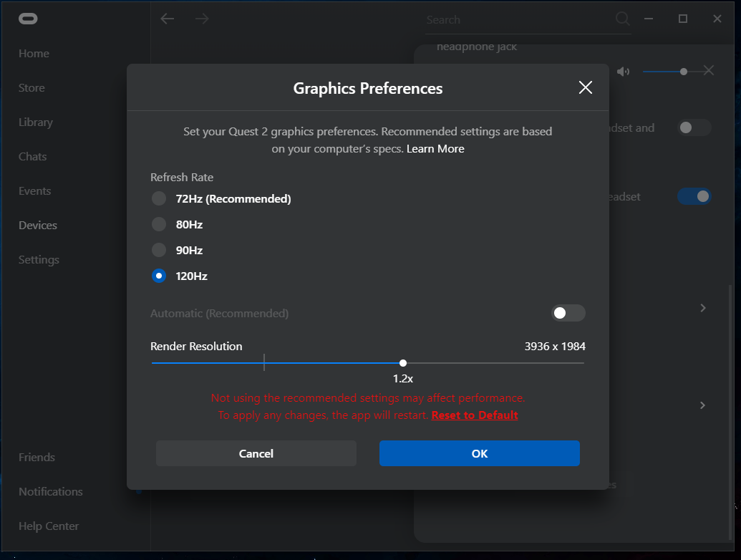Image resolution: width=741 pixels, height=560 pixels.
Task: Click the Oculus logo icon
Action: point(28,19)
